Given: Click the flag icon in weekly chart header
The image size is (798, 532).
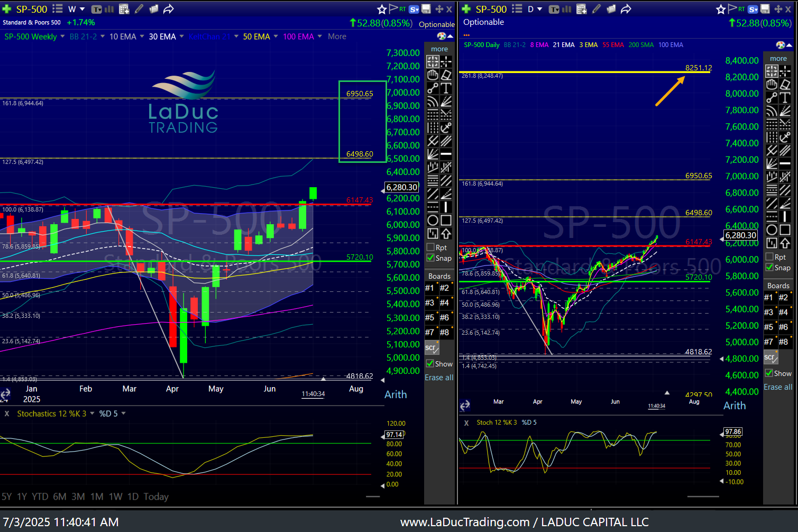Looking at the screenshot, I should 393,8.
